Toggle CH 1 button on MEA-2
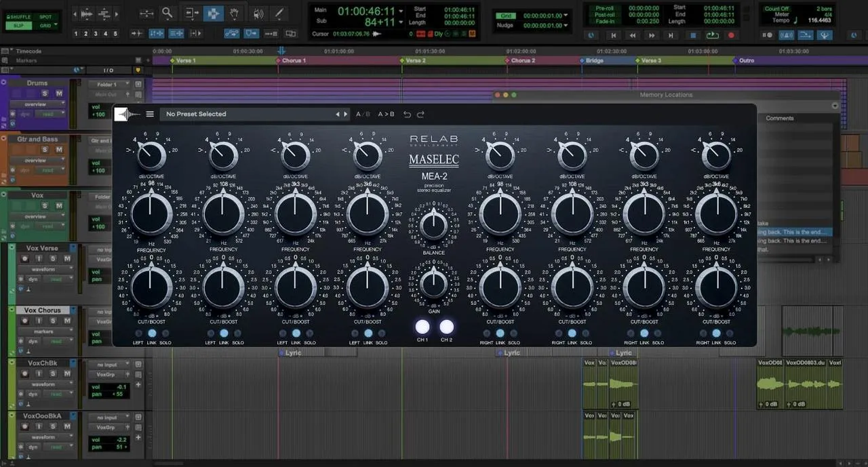 tap(422, 327)
